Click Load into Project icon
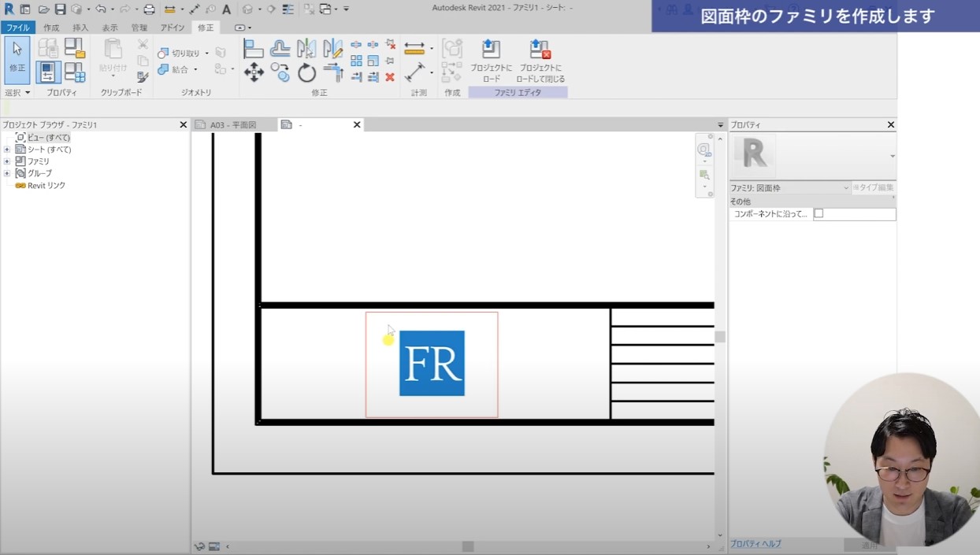This screenshot has width=980, height=555. pos(491,50)
